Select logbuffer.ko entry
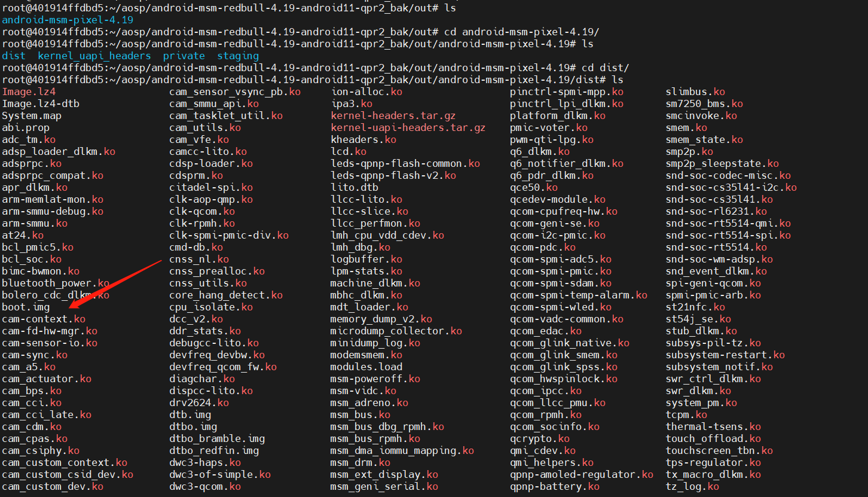Image resolution: width=868 pixels, height=497 pixels. click(366, 259)
